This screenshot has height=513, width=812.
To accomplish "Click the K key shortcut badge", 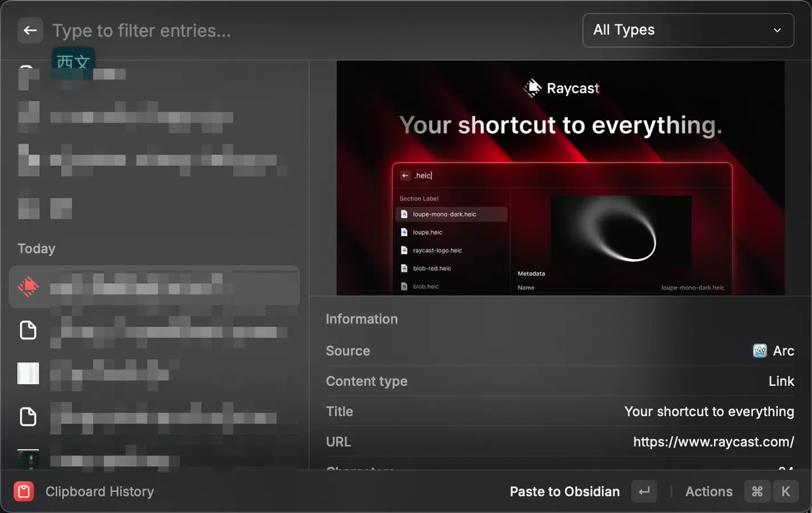I will pos(786,491).
